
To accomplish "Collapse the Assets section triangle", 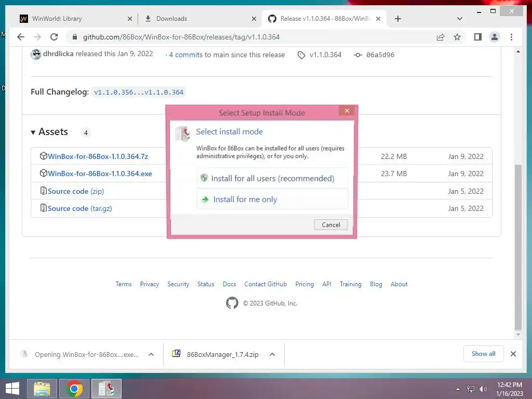I will (33, 132).
